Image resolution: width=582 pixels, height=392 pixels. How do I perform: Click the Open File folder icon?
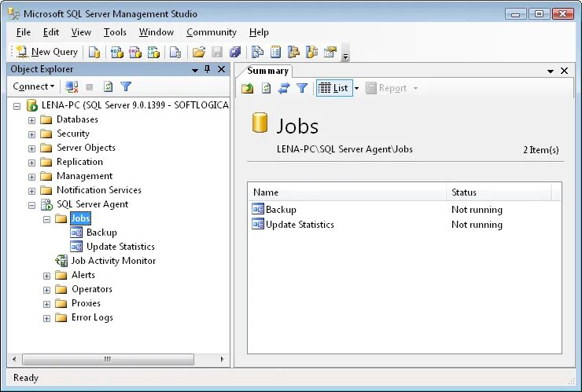pos(198,52)
